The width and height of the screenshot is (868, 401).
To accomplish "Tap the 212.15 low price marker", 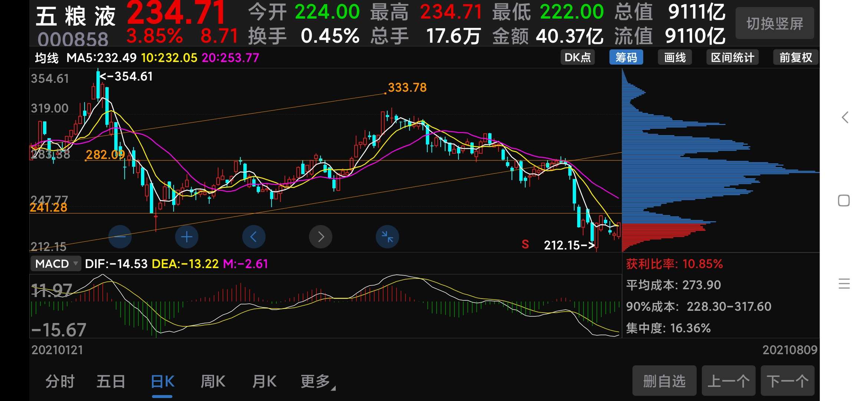I will click(569, 245).
